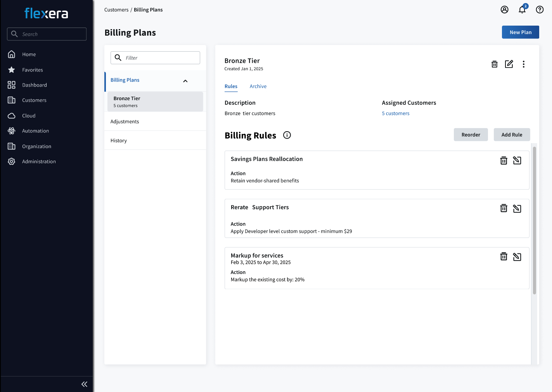Open Bronze Tier more options menu
Screen dimensions: 552x392
tap(523, 64)
